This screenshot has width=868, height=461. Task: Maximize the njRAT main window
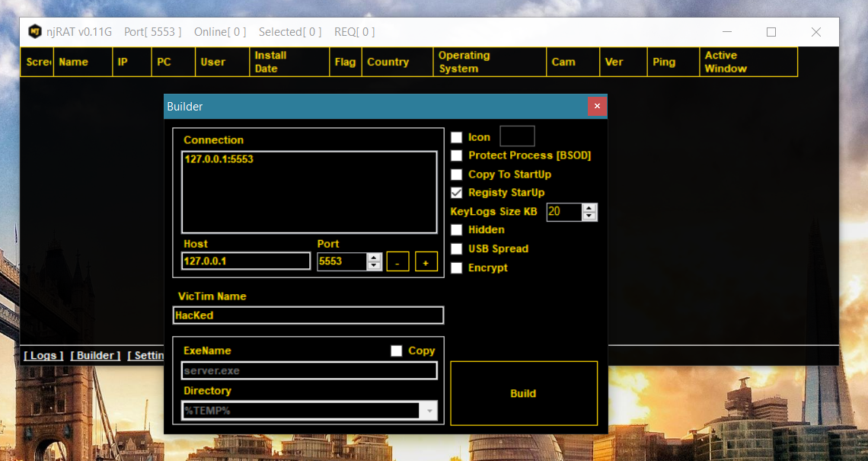(771, 32)
